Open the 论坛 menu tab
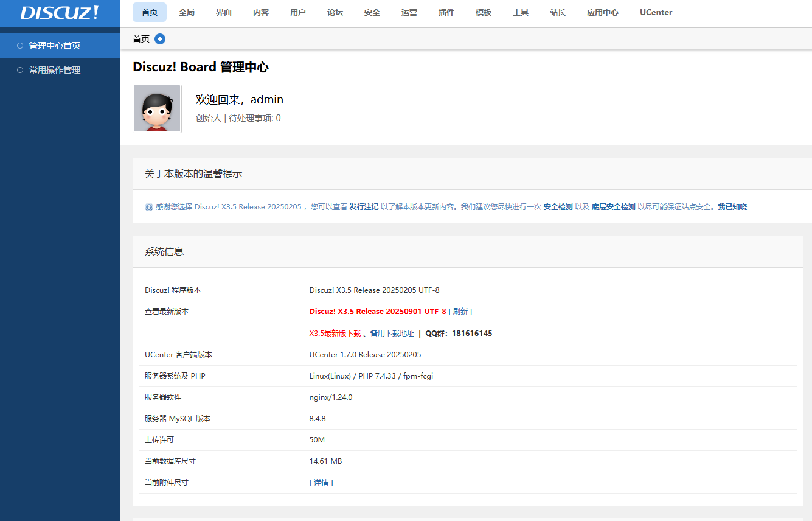Screen dimensions: 812x521 pyautogui.click(x=335, y=12)
